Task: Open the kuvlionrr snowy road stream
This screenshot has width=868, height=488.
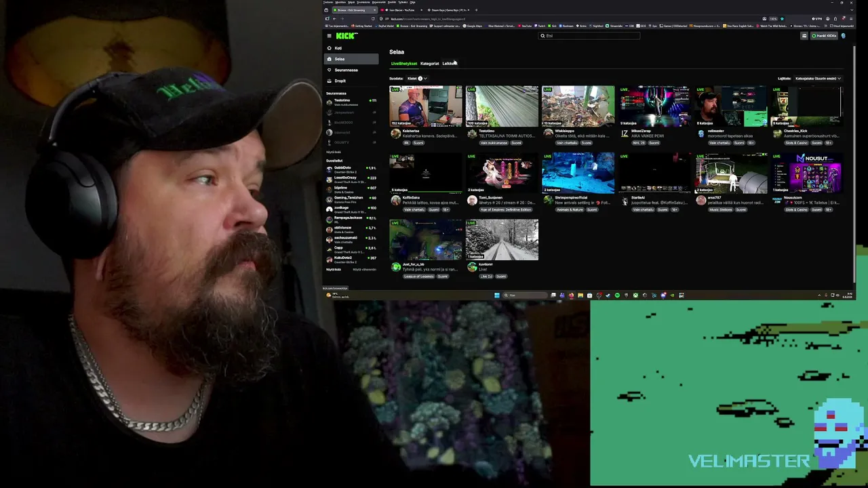Action: 502,239
